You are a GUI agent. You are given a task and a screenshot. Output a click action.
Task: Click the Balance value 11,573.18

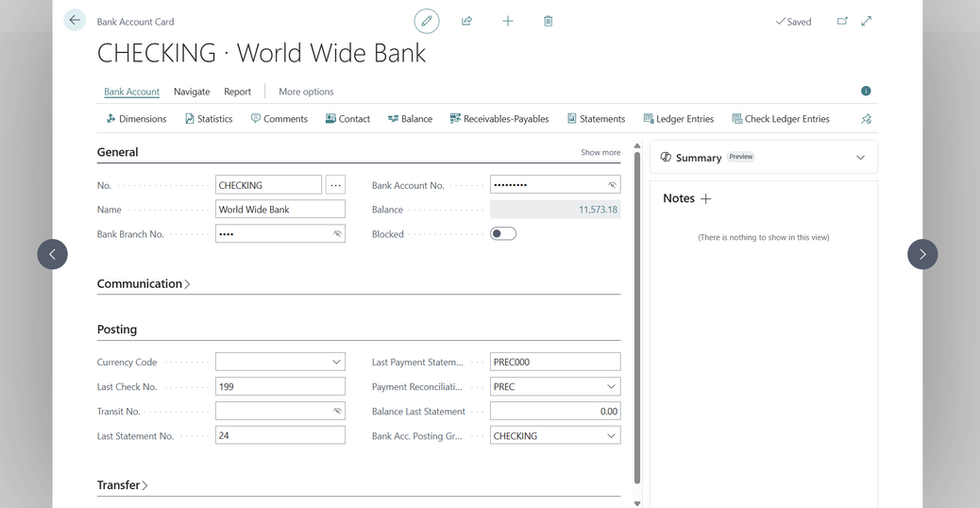coord(598,209)
